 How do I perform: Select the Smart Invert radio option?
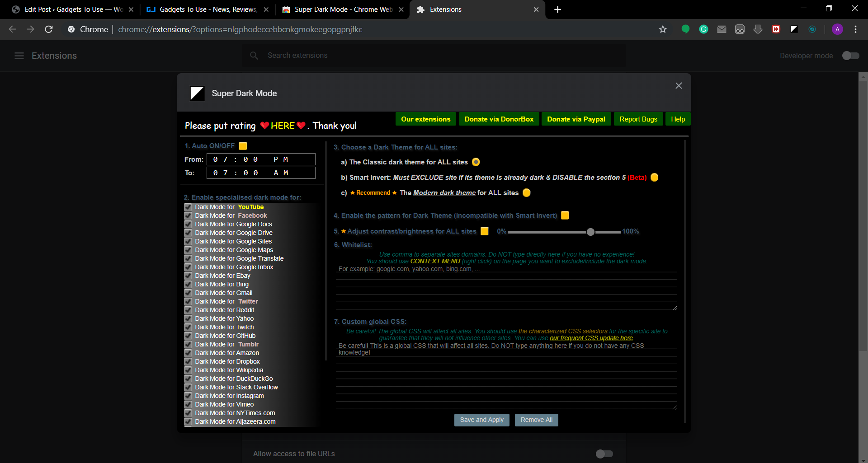click(x=654, y=178)
